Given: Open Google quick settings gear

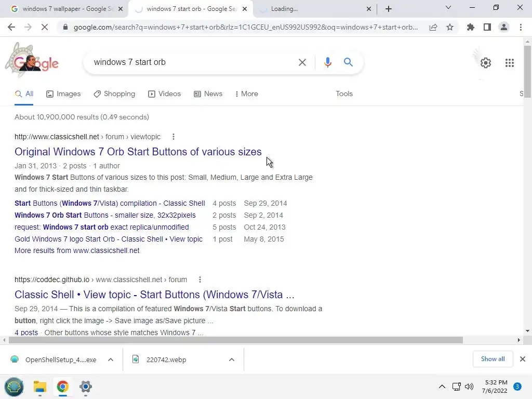Looking at the screenshot, I should tap(486, 63).
